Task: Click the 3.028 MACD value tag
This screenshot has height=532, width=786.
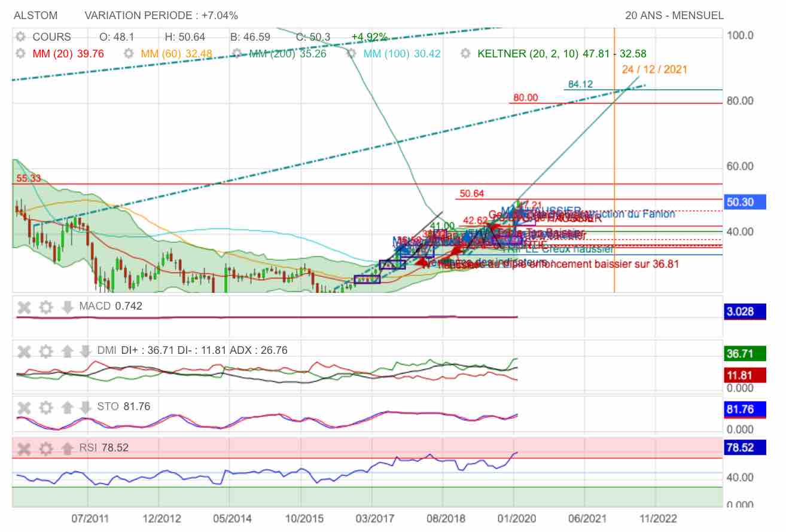Action: (x=745, y=311)
